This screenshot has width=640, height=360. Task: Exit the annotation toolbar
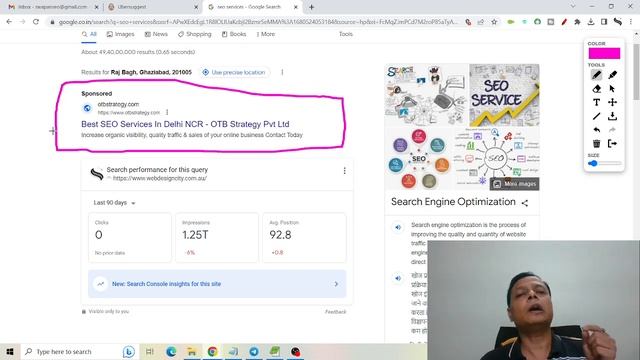[x=612, y=144]
